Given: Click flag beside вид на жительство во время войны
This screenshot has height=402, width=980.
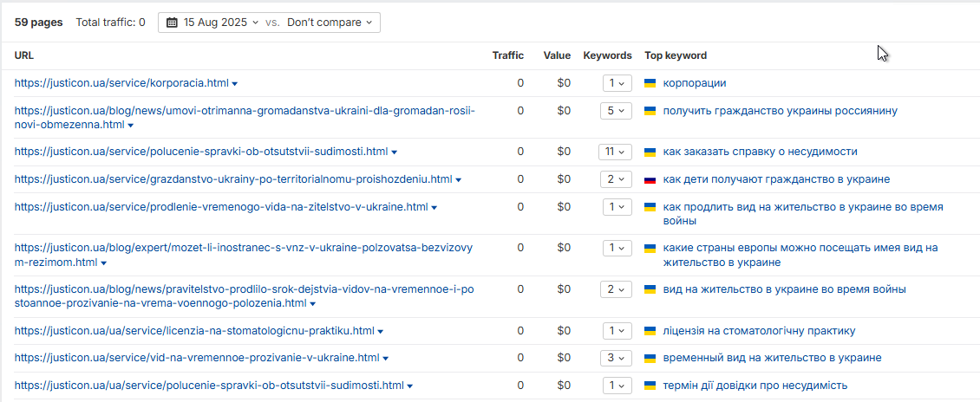Looking at the screenshot, I should point(650,289).
